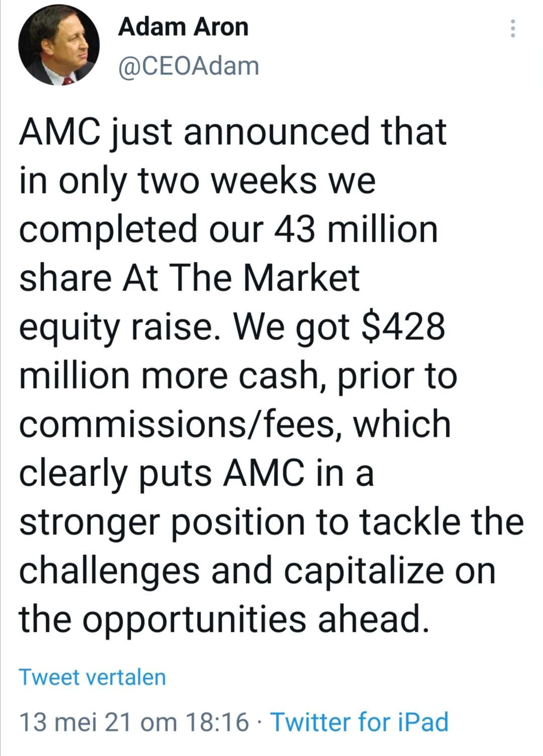Open the @CEOAdam handle
Image resolution: width=543 pixels, height=756 pixels.
click(189, 66)
